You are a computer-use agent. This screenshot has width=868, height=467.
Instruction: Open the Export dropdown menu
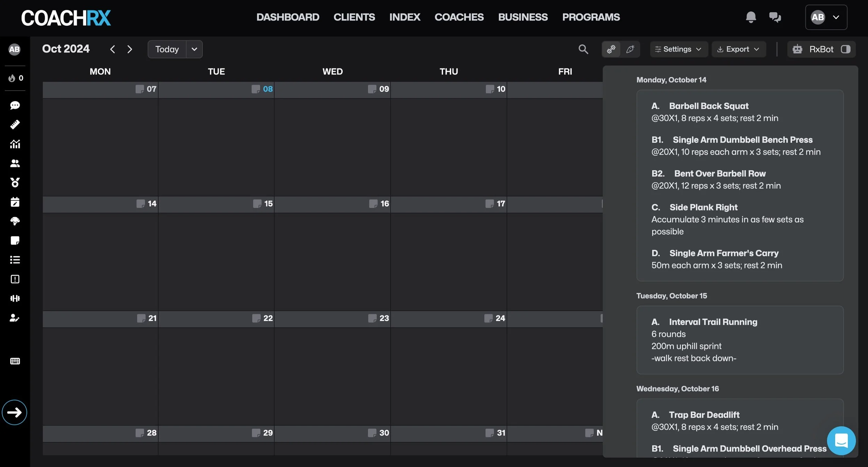(738, 49)
